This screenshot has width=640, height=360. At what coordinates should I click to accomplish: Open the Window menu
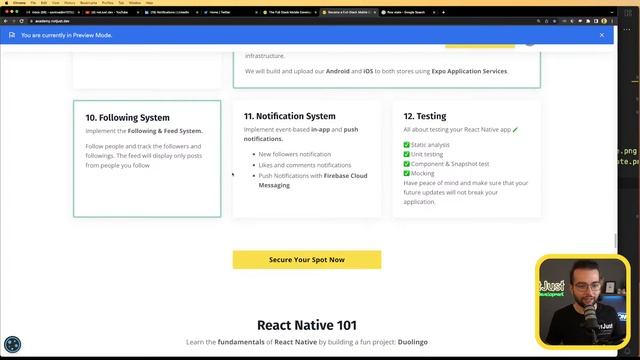135,2
